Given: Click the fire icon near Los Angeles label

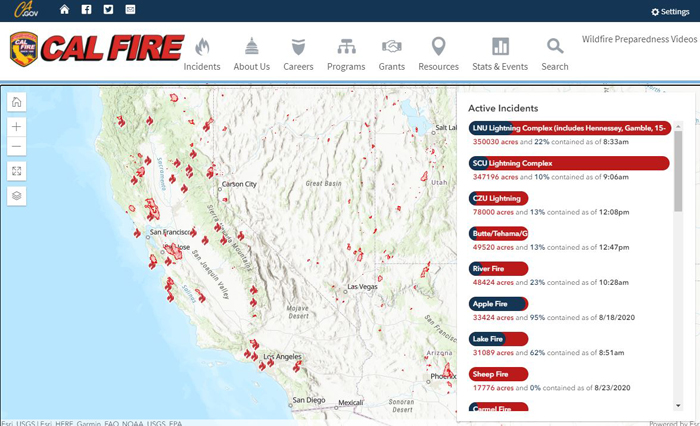Looking at the screenshot, I should tap(270, 363).
